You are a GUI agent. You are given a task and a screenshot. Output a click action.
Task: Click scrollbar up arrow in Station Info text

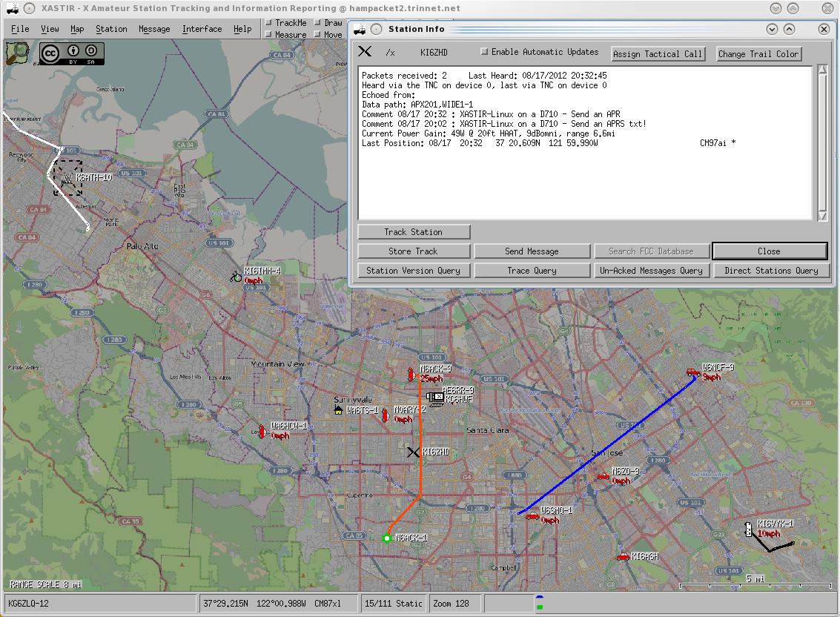[x=823, y=70]
